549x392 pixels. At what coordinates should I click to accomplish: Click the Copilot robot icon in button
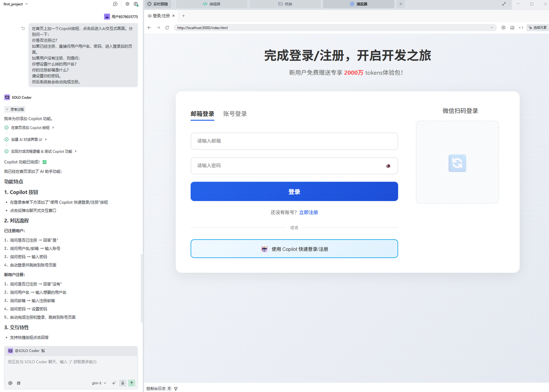(x=265, y=249)
